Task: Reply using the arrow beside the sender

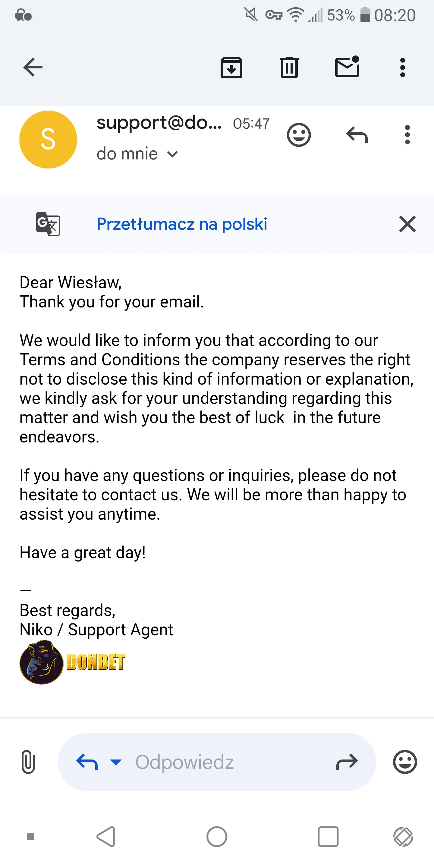Action: point(357,135)
